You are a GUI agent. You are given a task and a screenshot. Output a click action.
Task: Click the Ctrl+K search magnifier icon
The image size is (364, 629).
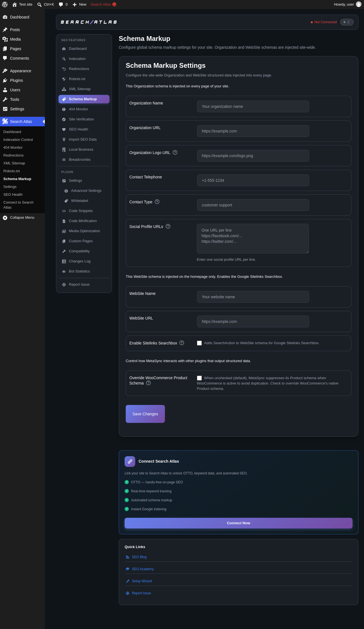39,4
